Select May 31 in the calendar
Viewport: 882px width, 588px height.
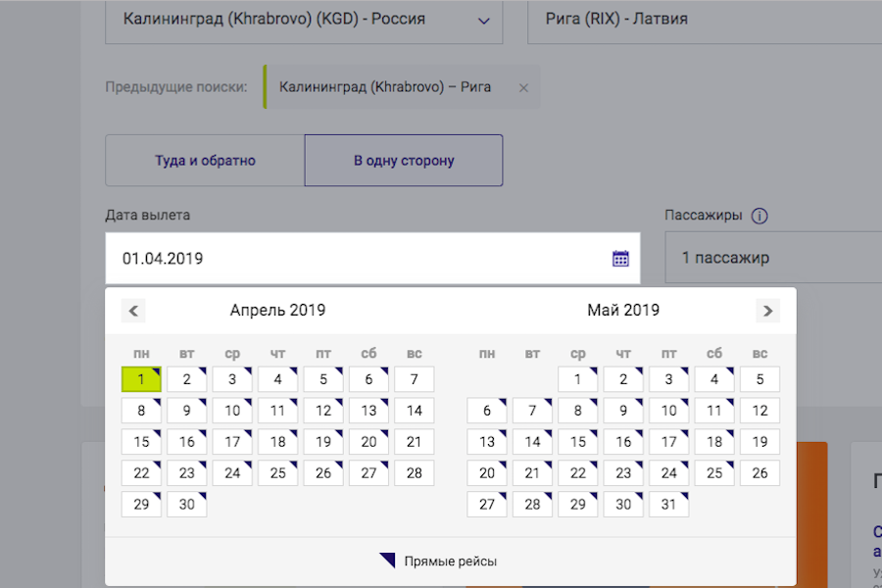pos(668,504)
